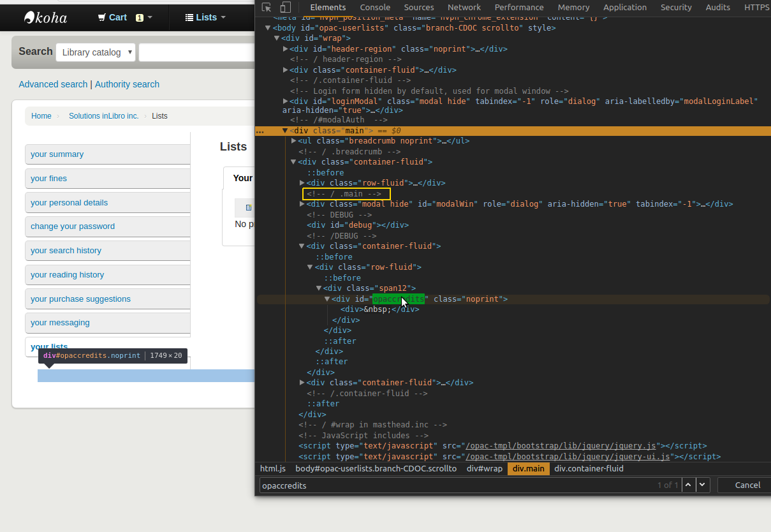
Task: Expand the header-region div node
Action: click(x=286, y=49)
